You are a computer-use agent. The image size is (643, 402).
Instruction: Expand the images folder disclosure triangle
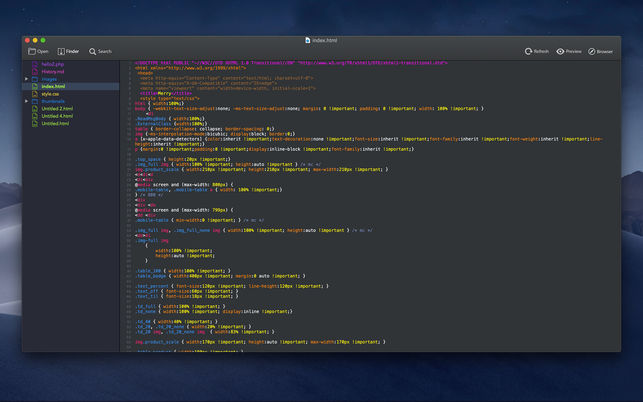point(26,79)
